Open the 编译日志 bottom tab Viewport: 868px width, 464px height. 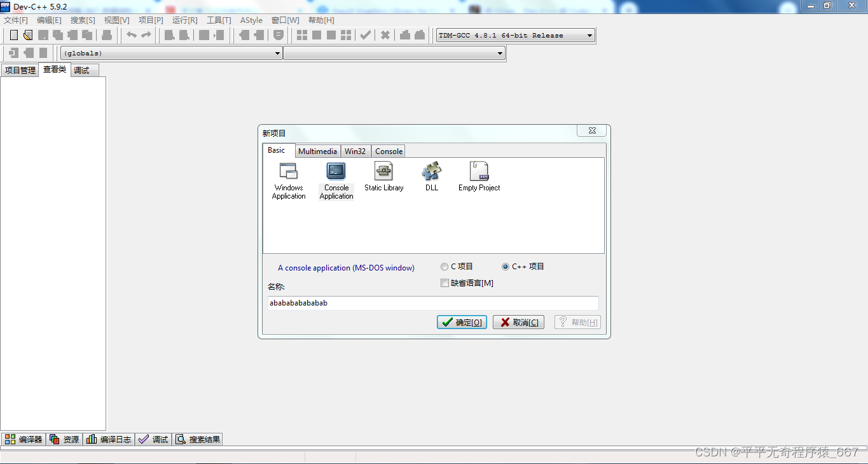click(x=109, y=439)
